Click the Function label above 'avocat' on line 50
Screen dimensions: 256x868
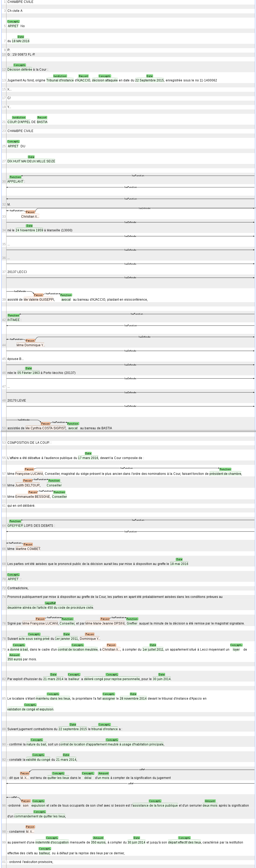point(73,424)
